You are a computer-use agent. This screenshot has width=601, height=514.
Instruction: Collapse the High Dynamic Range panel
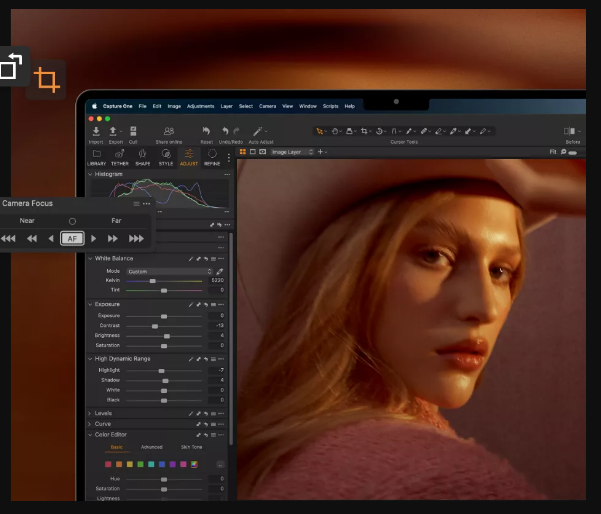coord(90,359)
